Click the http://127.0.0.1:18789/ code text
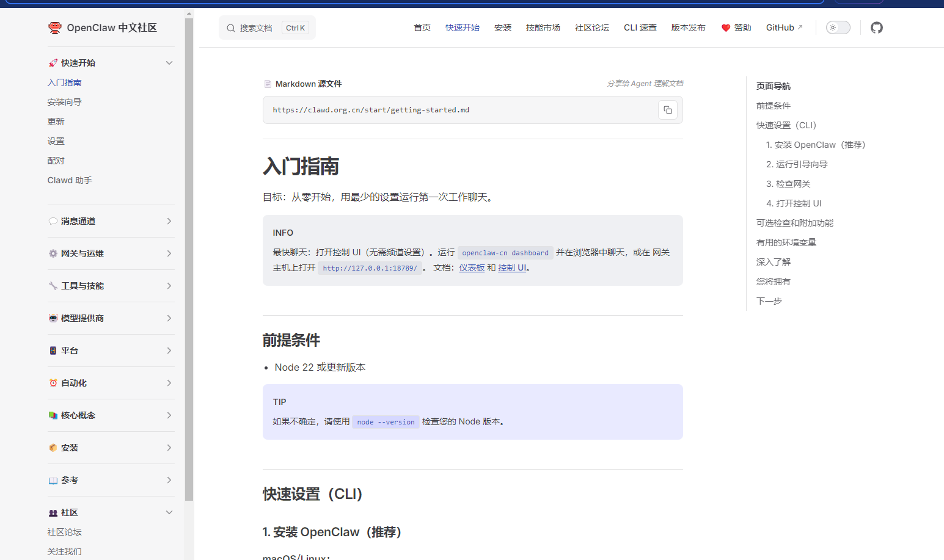 (x=370, y=268)
